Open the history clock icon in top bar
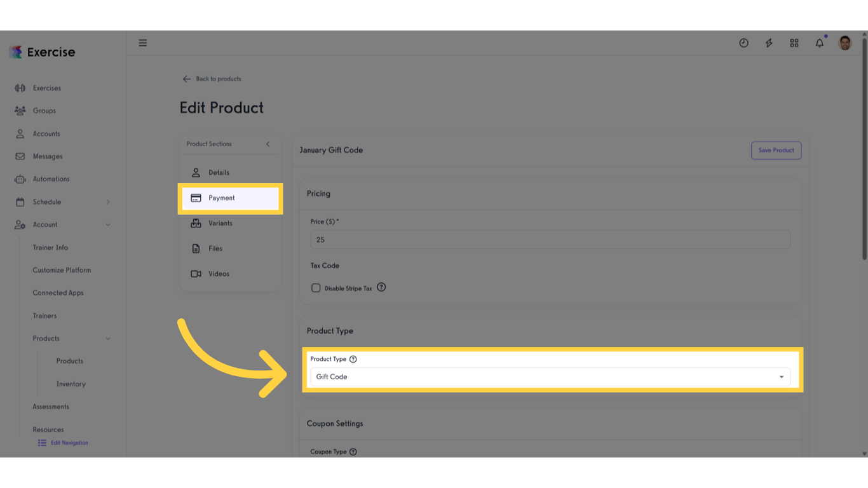 pyautogui.click(x=743, y=43)
